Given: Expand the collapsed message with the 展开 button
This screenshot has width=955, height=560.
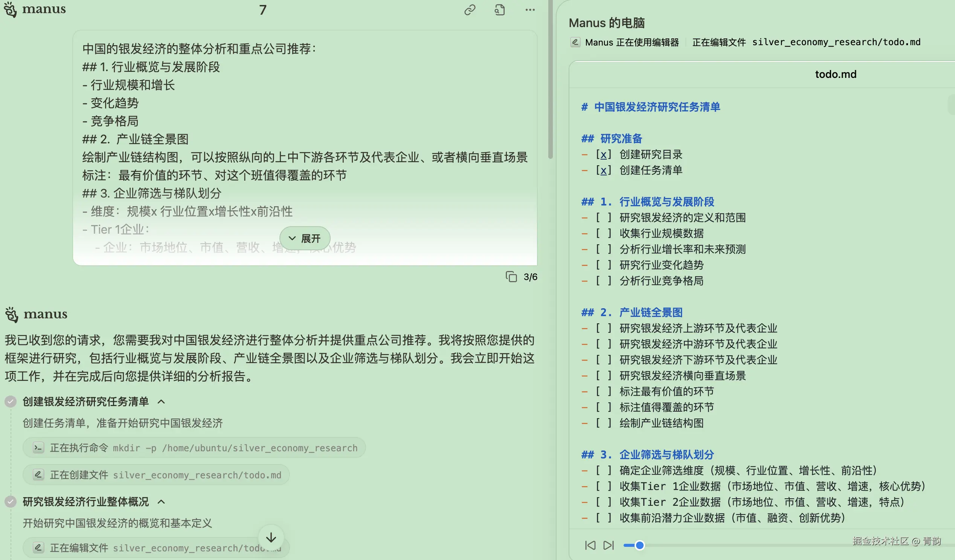Looking at the screenshot, I should point(304,238).
